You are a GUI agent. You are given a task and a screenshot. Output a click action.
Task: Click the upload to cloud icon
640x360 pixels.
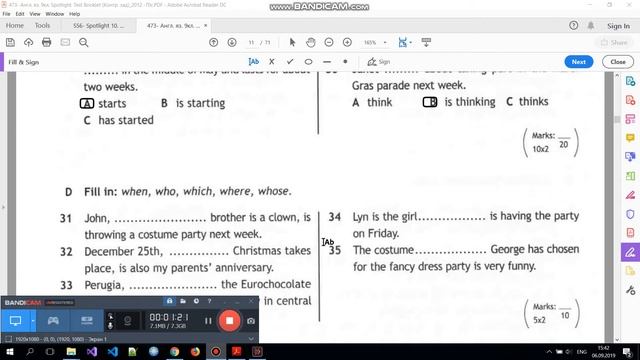(x=28, y=42)
